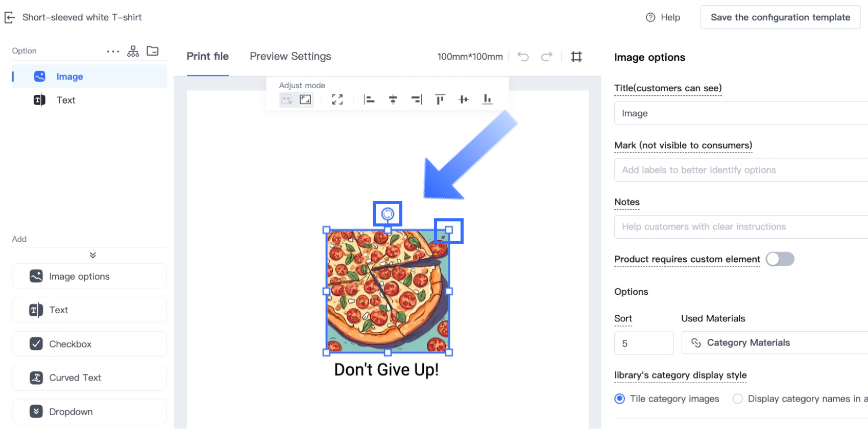Click the Mark labels input field

pos(741,170)
